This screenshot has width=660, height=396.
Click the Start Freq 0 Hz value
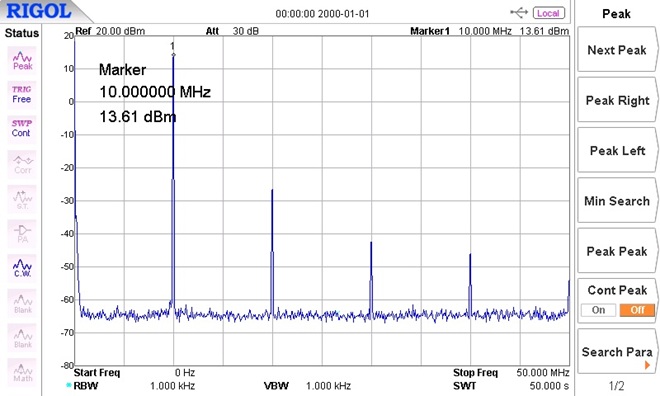[185, 372]
